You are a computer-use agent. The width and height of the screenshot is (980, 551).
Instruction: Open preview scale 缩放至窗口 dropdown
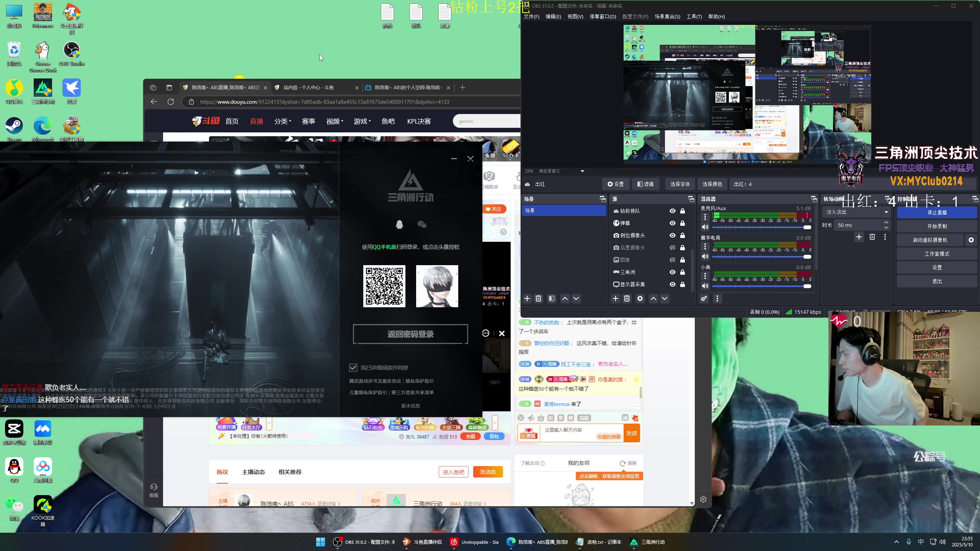[562, 171]
